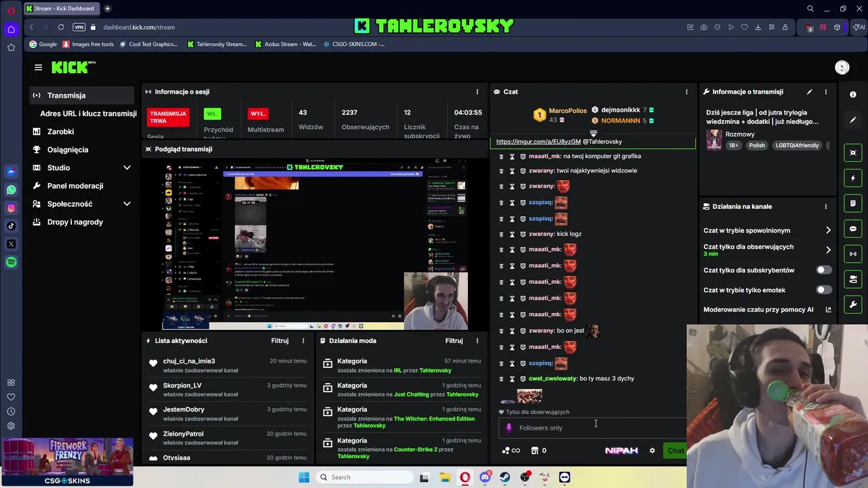Open the imgur.com link in chat
Image resolution: width=868 pixels, height=488 pixels.
(x=538, y=142)
